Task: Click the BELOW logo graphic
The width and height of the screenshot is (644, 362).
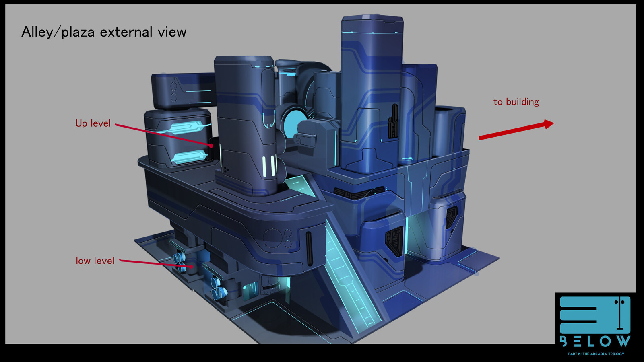Action: (x=595, y=315)
